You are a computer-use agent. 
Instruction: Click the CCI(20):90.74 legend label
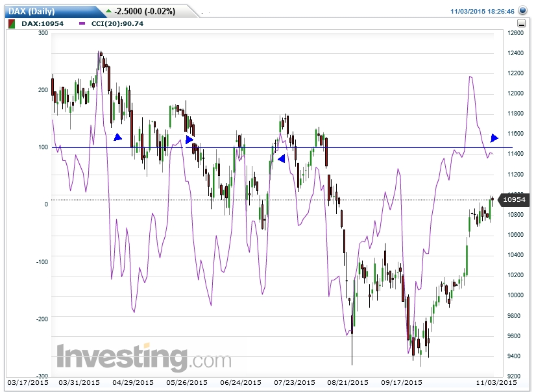coord(117,23)
